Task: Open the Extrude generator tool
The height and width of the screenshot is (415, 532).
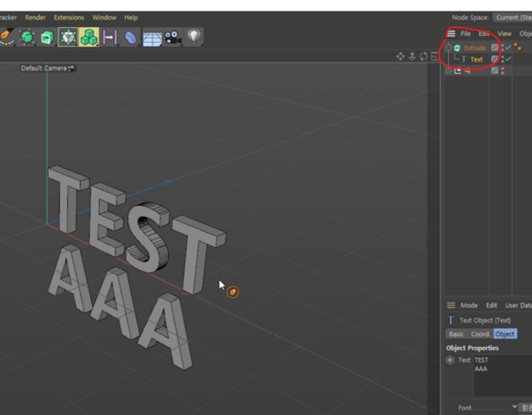Action: (x=47, y=37)
